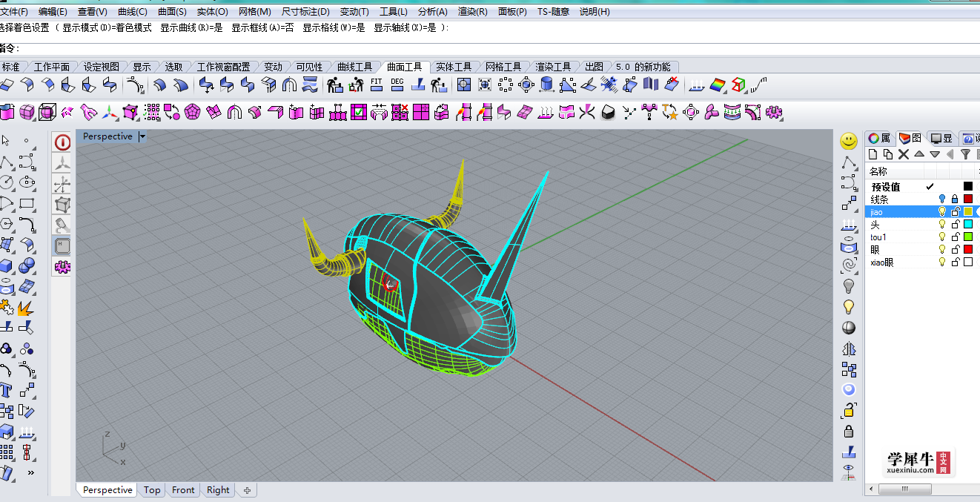Click the layer filter funnel icon
This screenshot has height=502, width=980.
[x=965, y=154]
